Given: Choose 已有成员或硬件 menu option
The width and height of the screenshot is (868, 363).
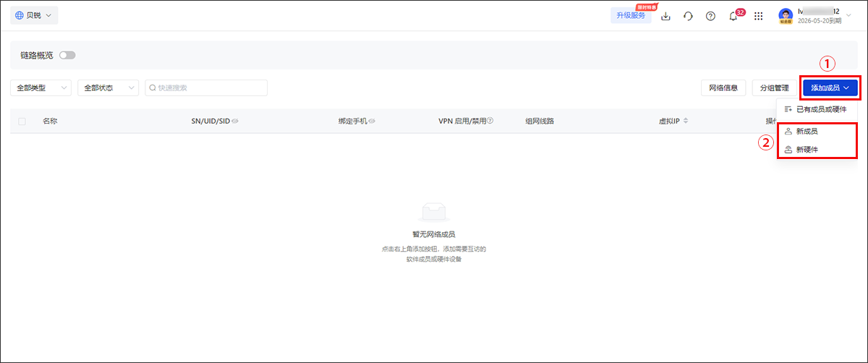Looking at the screenshot, I should pyautogui.click(x=815, y=109).
